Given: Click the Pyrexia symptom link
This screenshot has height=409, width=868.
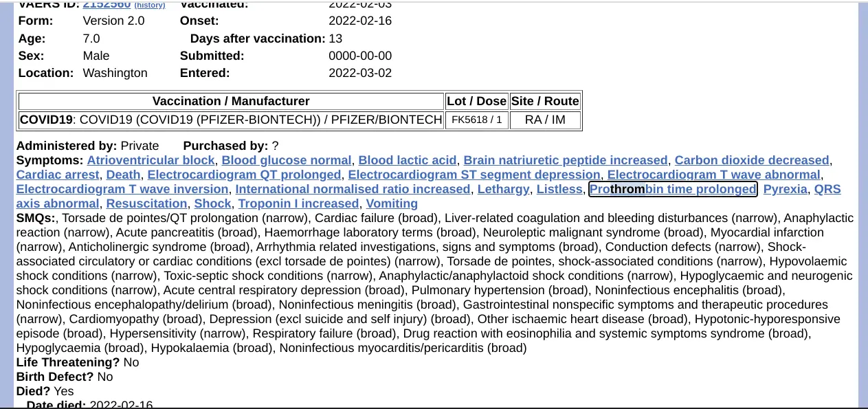Looking at the screenshot, I should click(x=785, y=189).
